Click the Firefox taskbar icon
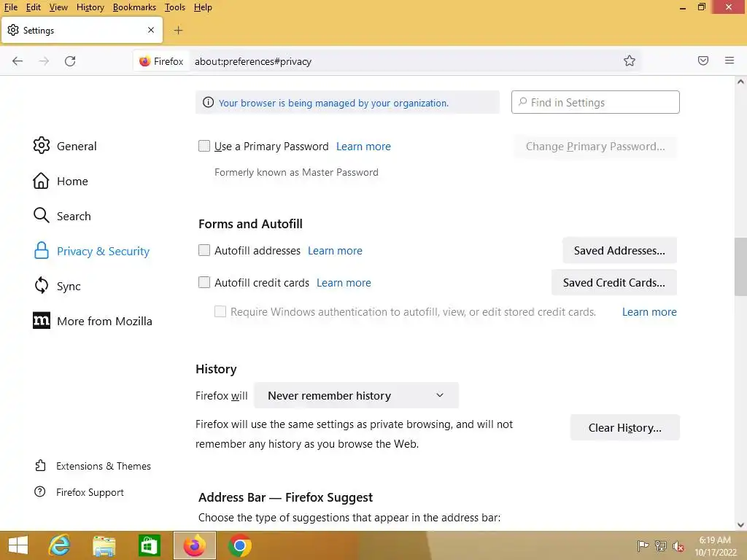This screenshot has height=560, width=747. 194,545
